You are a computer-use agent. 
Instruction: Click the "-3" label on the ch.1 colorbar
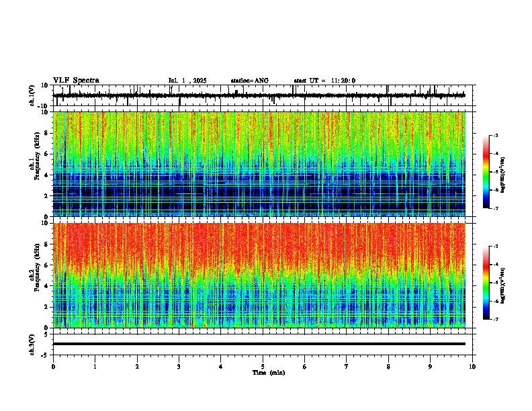click(x=496, y=135)
